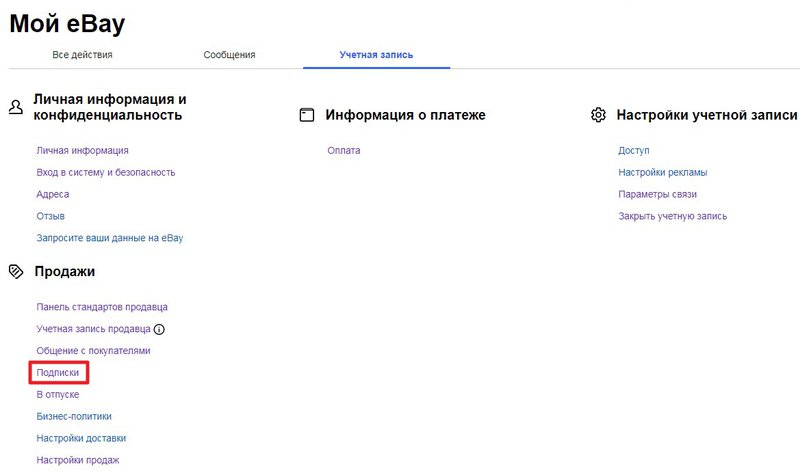
Task: Open Панель стандартов продавца
Action: (x=102, y=307)
